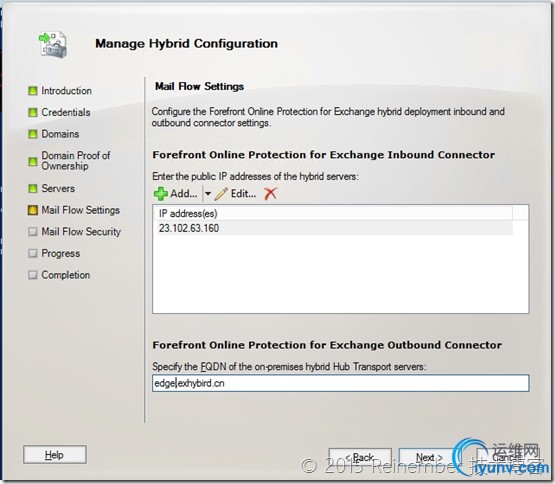Click the gray status icon beside Mail Flow Security
555x484 pixels.
[x=33, y=232]
